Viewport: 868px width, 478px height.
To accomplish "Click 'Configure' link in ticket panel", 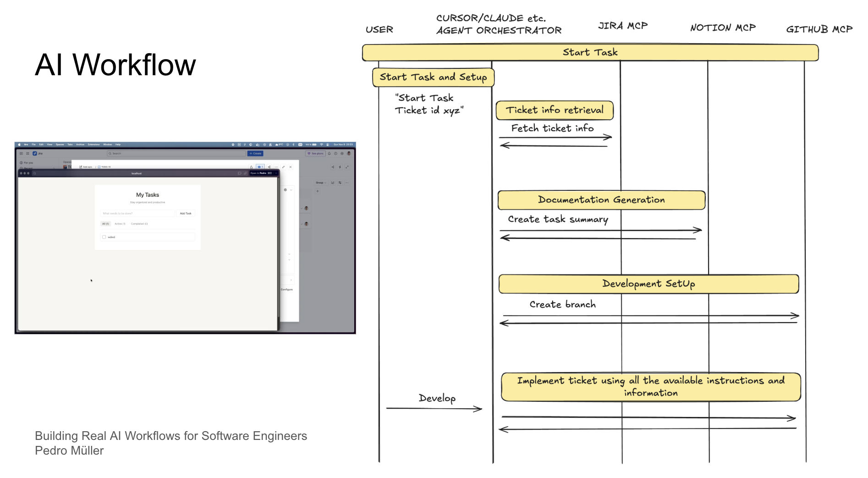I will 286,289.
